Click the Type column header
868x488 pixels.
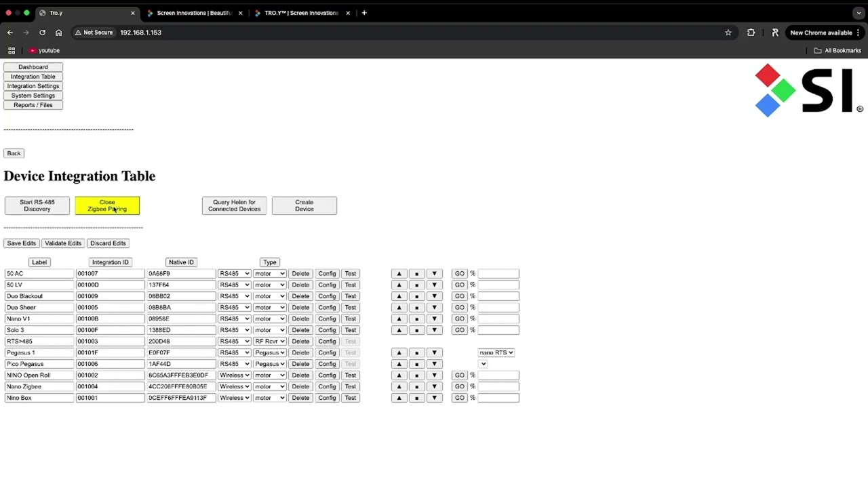(x=270, y=262)
